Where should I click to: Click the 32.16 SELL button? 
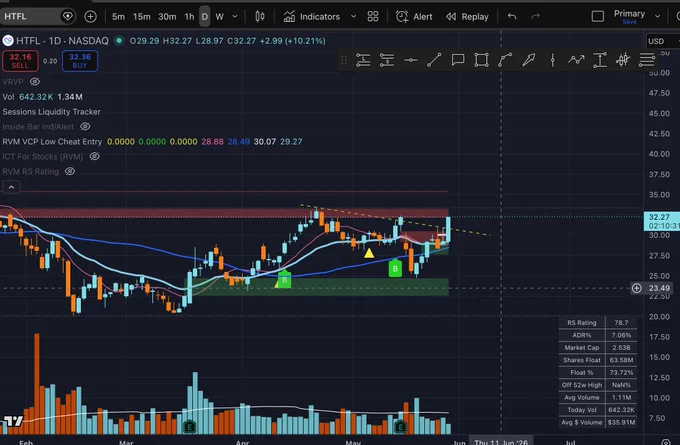pyautogui.click(x=20, y=61)
